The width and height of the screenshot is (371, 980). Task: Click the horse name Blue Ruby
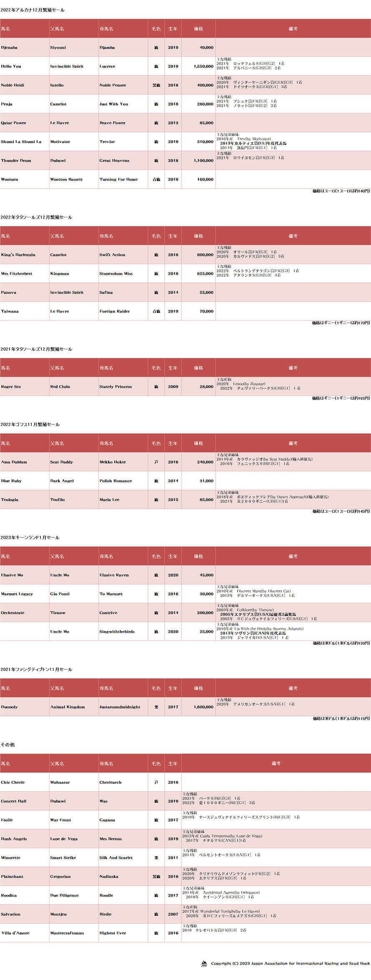[x=11, y=481]
